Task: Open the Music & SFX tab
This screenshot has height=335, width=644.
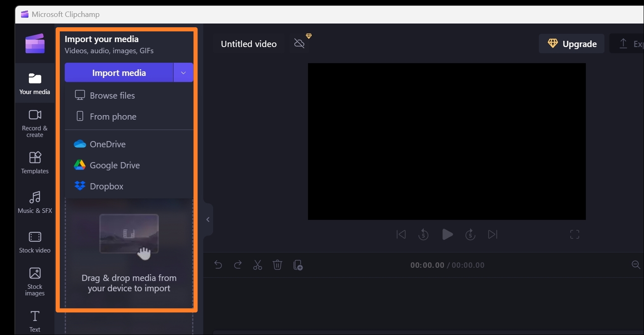Action: [x=35, y=202]
